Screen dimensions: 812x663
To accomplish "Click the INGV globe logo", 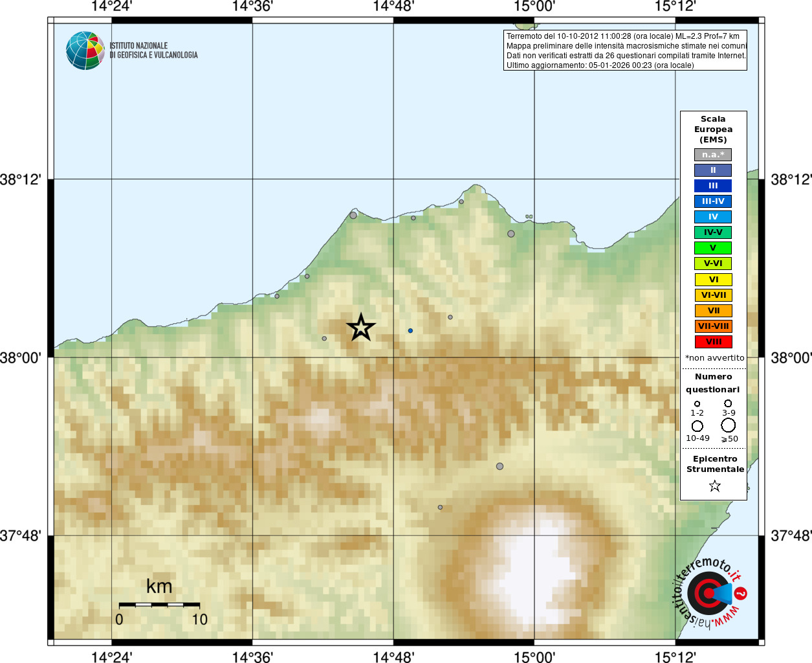I will pyautogui.click(x=85, y=51).
